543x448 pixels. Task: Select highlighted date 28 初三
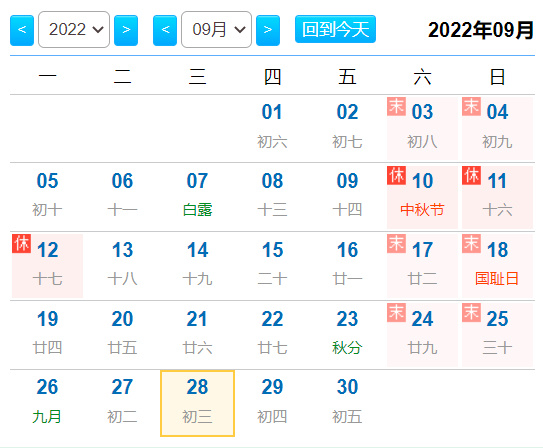(x=197, y=403)
